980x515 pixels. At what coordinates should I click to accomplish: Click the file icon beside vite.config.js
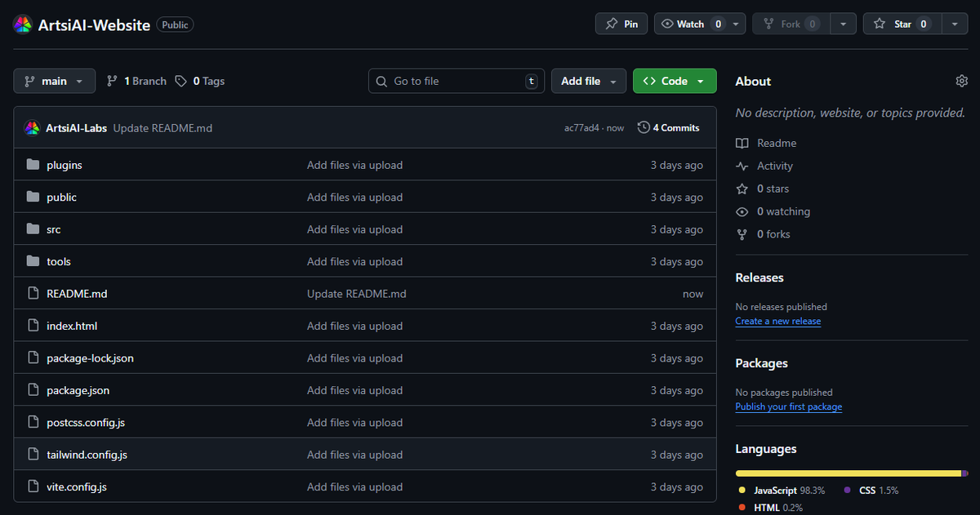click(33, 486)
